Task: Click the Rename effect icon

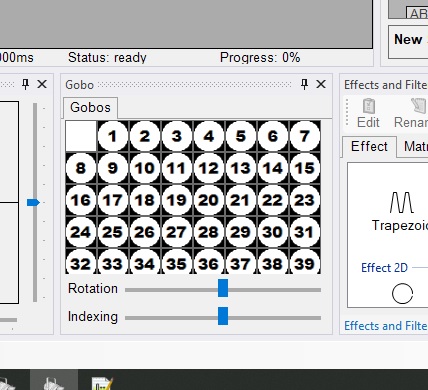Action: coord(411,114)
